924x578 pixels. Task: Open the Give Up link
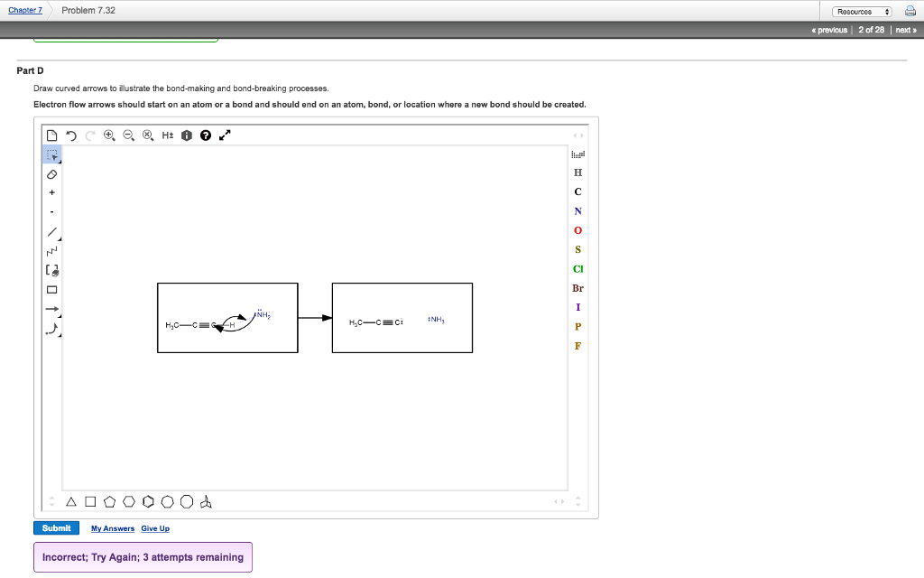(154, 528)
